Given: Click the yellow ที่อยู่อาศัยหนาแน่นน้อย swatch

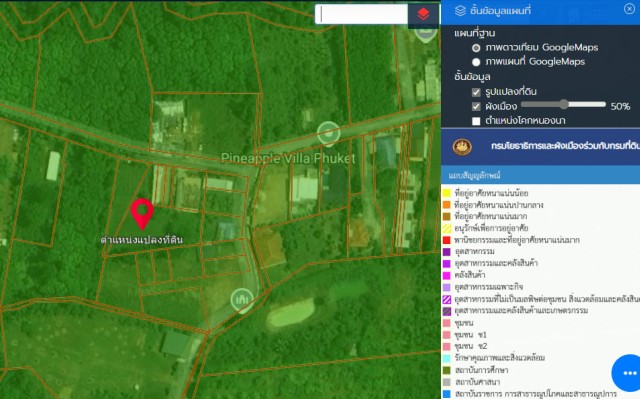Looking at the screenshot, I should 447,193.
